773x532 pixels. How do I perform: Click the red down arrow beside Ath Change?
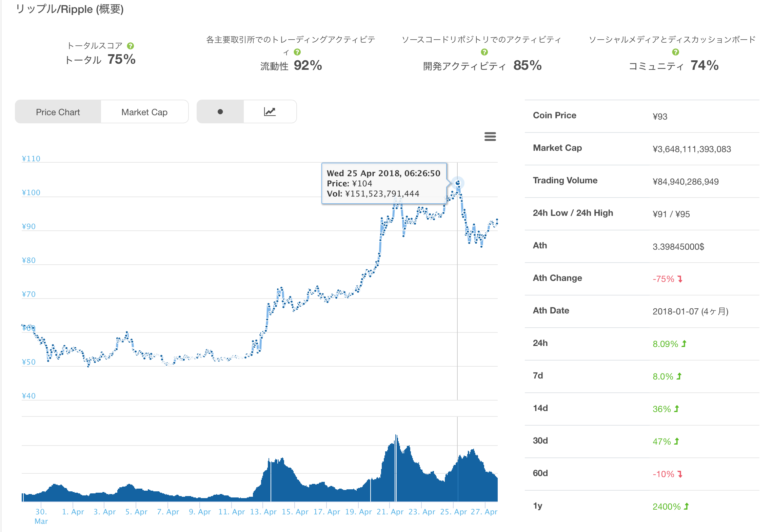(680, 279)
